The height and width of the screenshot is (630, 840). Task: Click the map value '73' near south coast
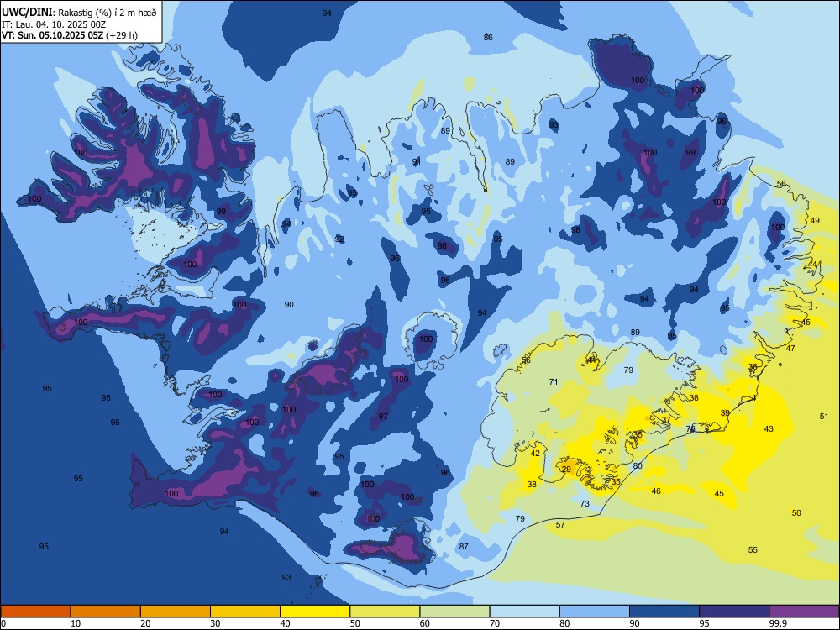tap(585, 503)
